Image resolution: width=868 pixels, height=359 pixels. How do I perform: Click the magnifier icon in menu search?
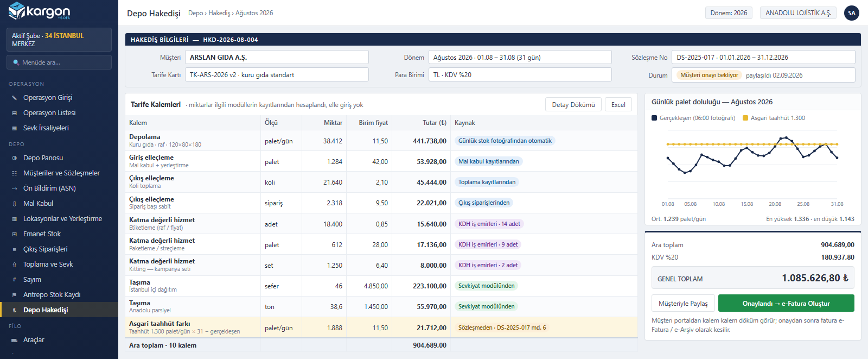(16, 62)
